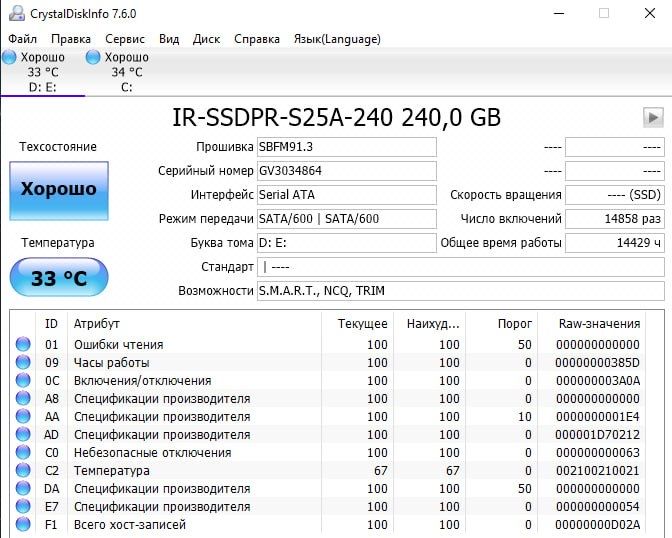Open the Вид menu
The image size is (672, 538).
click(169, 39)
